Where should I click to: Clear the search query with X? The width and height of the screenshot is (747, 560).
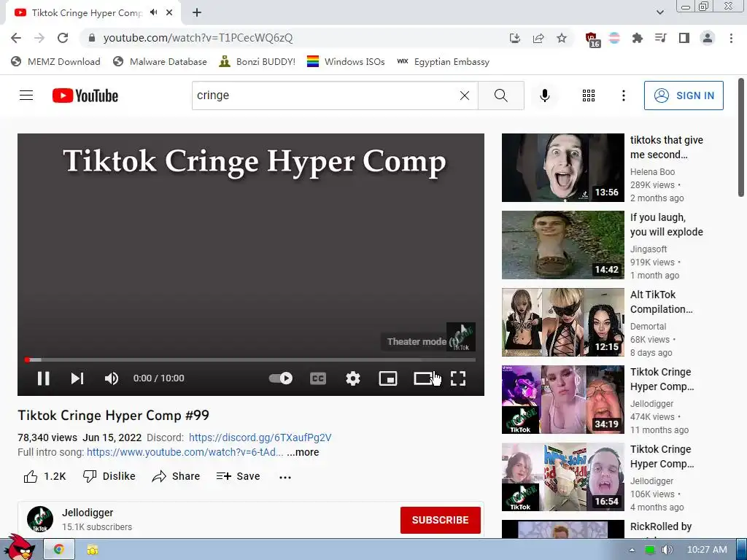465,96
